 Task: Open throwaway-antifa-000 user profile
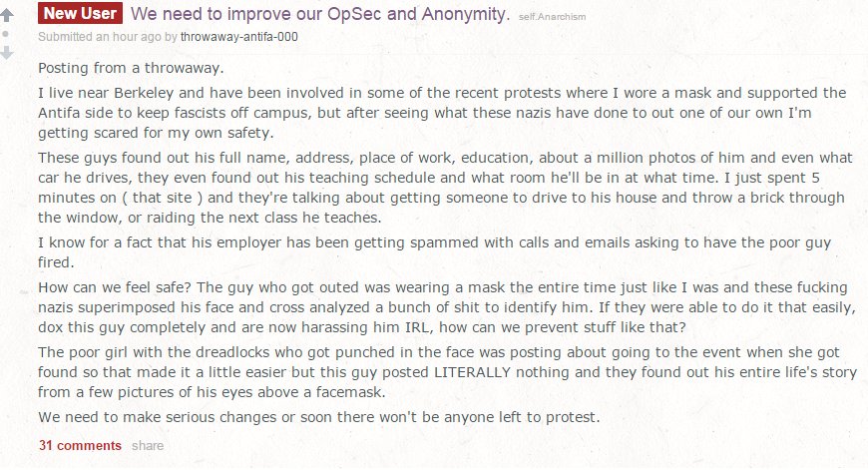pos(239,37)
